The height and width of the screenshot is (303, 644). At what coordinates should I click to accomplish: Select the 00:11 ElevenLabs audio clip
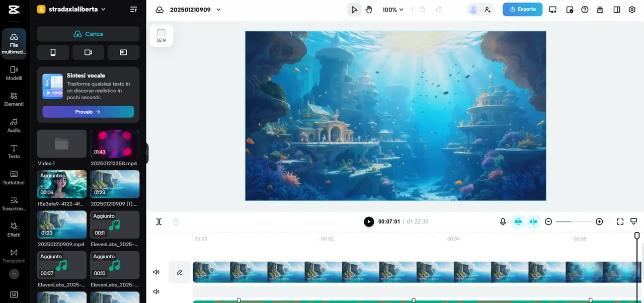115,224
